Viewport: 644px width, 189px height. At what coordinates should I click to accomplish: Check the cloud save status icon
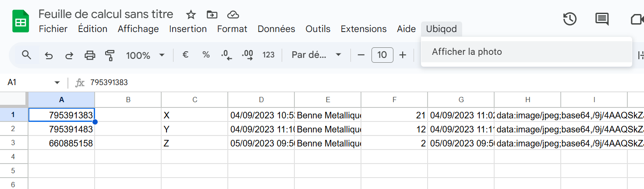click(x=233, y=15)
